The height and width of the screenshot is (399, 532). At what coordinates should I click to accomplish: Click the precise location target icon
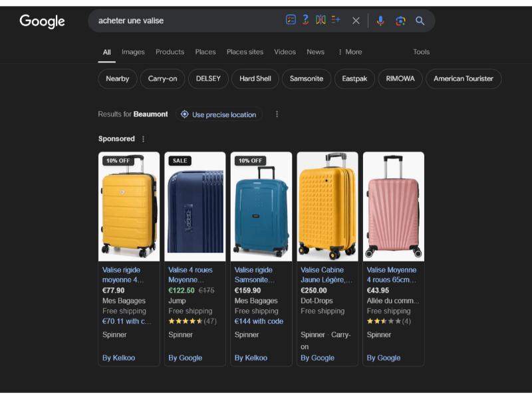click(185, 114)
